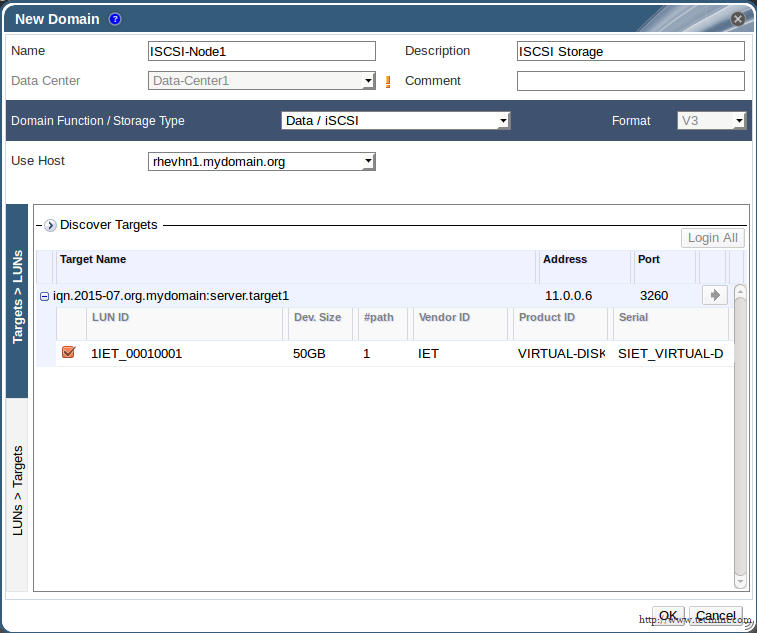Open the Domain Function / Storage Type dropdown
Screen dimensions: 757x633
(396, 121)
